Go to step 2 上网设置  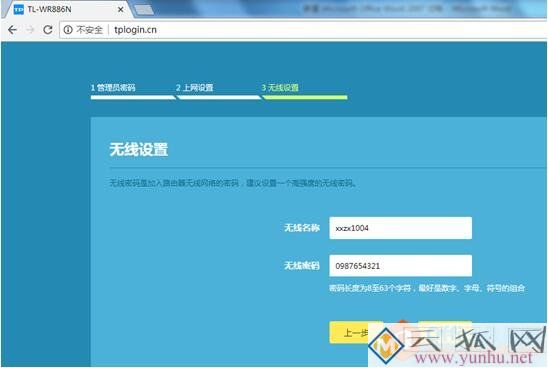195,88
